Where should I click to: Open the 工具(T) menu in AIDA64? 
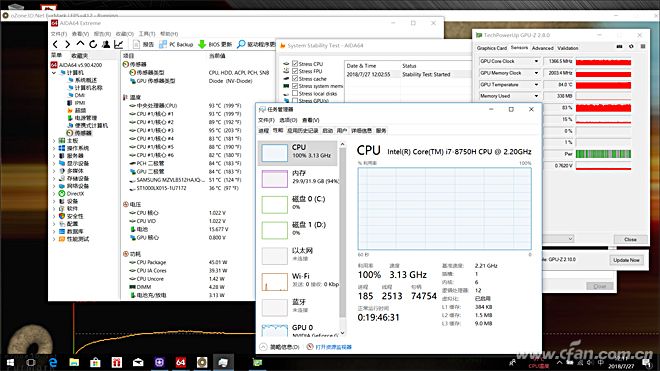coord(147,34)
